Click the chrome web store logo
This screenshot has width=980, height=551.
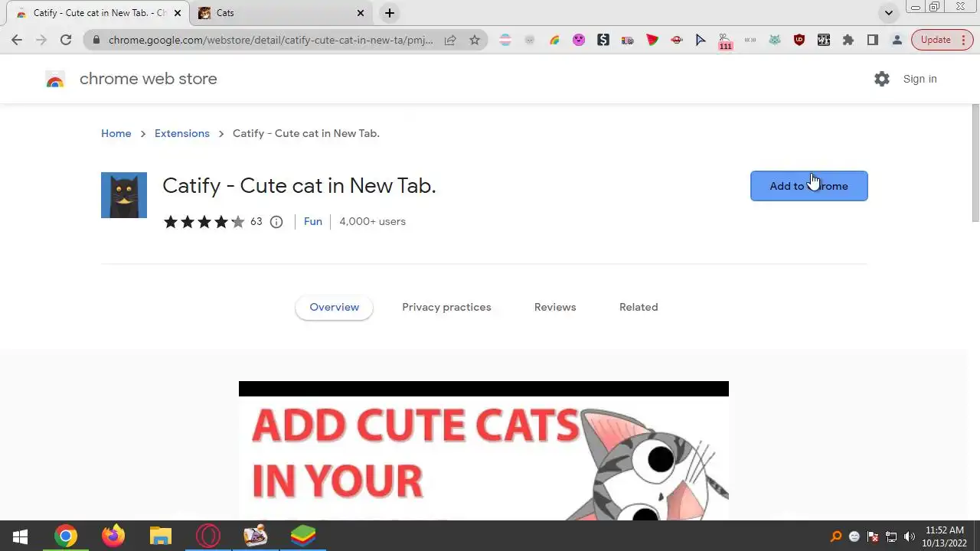[55, 80]
